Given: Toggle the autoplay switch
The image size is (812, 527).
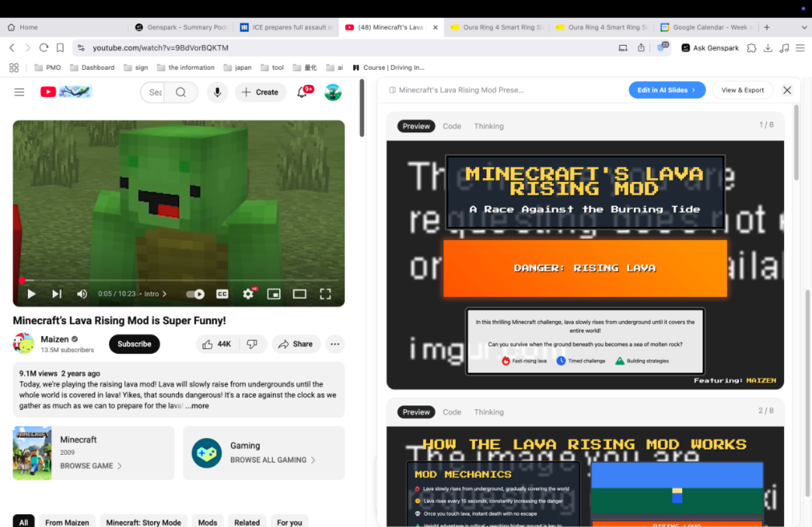Looking at the screenshot, I should coord(195,294).
